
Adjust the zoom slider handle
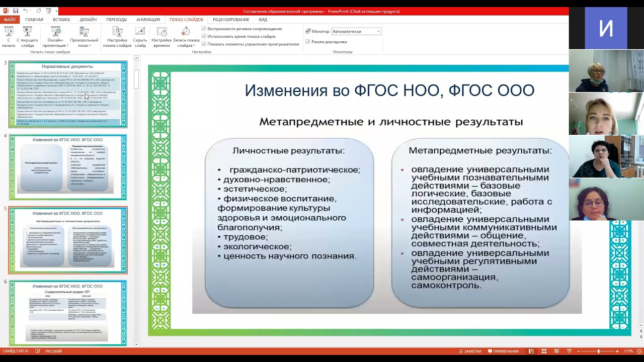(598, 351)
